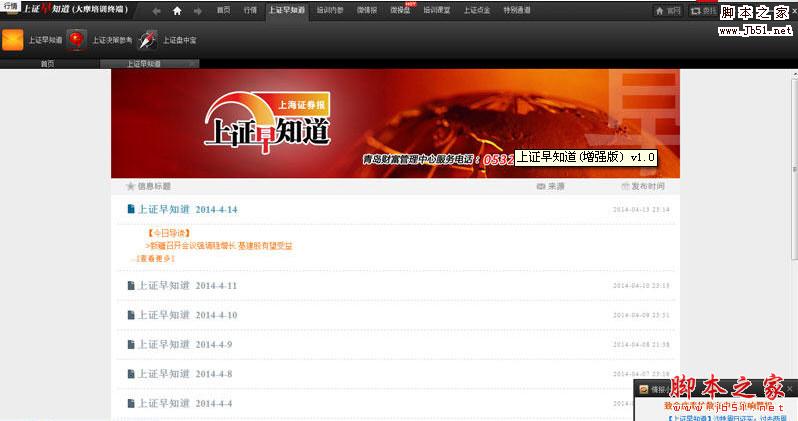
Task: Go forward with the right arrow icon
Action: point(197,11)
